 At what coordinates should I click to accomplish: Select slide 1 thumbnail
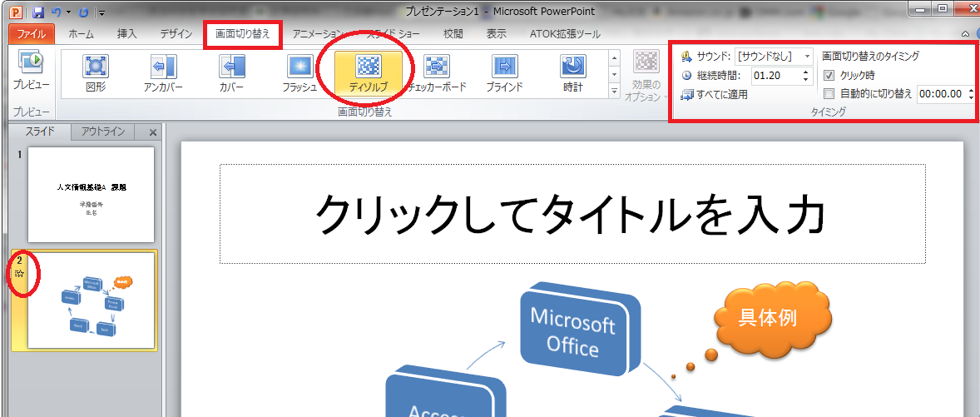(92, 195)
